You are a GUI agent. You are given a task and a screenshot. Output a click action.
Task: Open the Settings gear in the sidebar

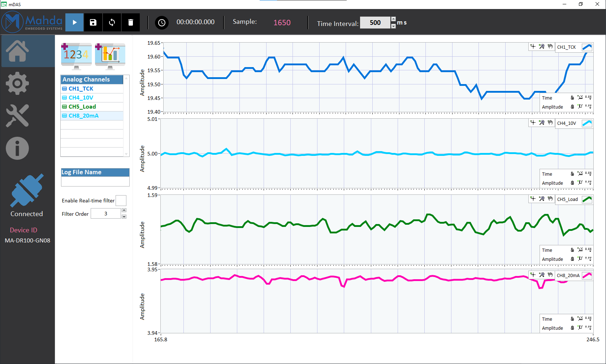coord(17,83)
